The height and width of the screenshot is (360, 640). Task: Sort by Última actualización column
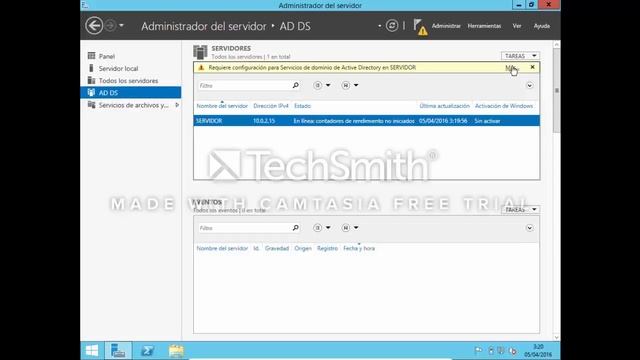tap(444, 106)
